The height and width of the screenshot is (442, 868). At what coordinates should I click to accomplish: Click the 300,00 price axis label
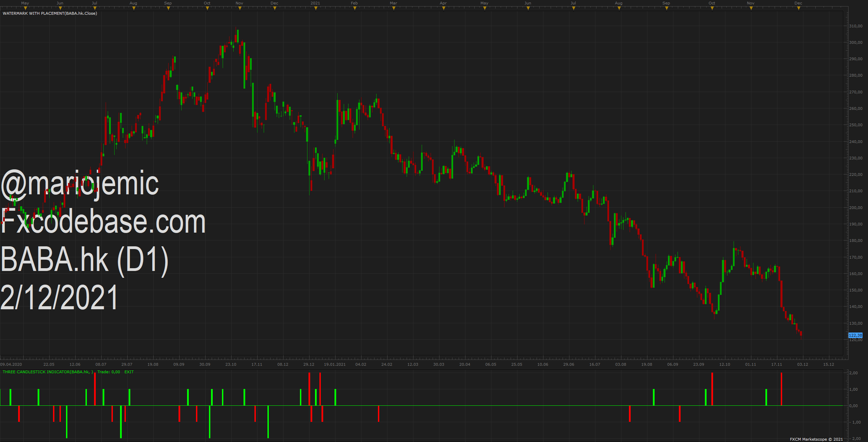point(855,42)
